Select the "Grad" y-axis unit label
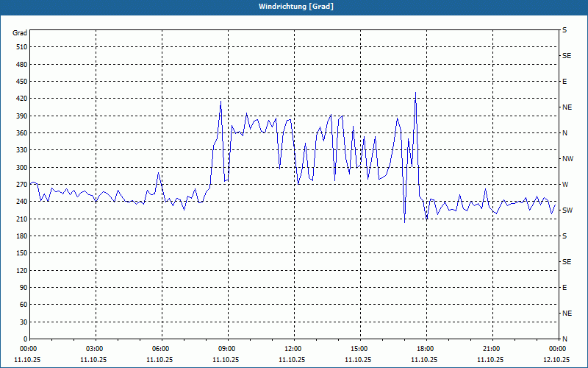This screenshot has width=588, height=368. pos(20,33)
